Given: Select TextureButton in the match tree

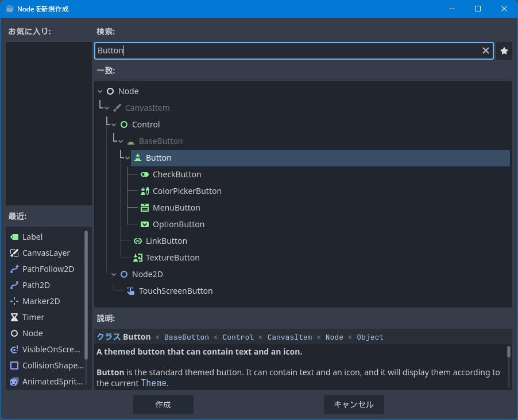Looking at the screenshot, I should click(x=172, y=258).
